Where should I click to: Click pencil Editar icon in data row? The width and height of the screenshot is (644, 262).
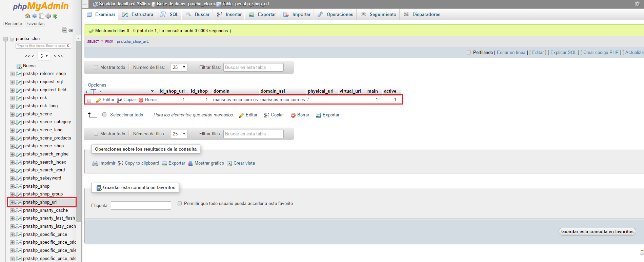point(99,100)
